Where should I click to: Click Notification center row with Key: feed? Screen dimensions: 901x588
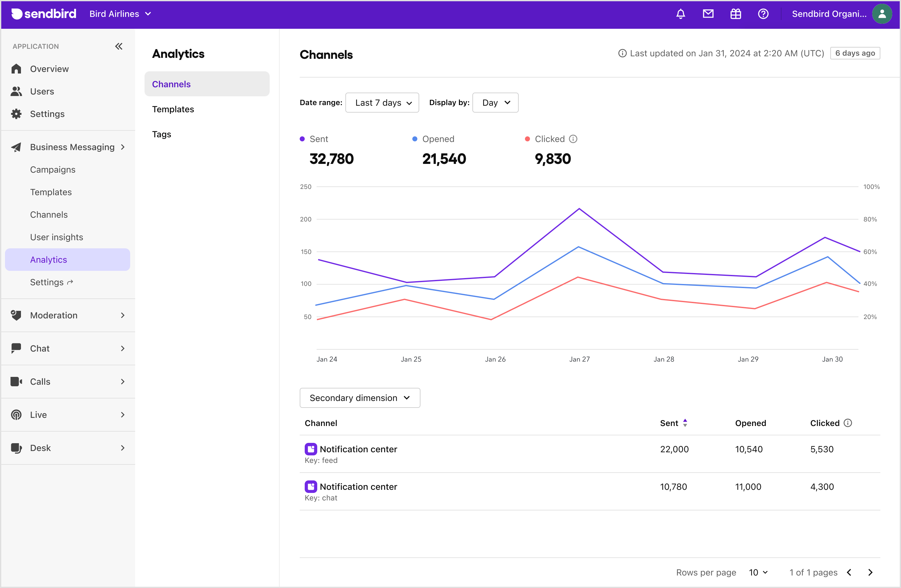[x=589, y=454]
